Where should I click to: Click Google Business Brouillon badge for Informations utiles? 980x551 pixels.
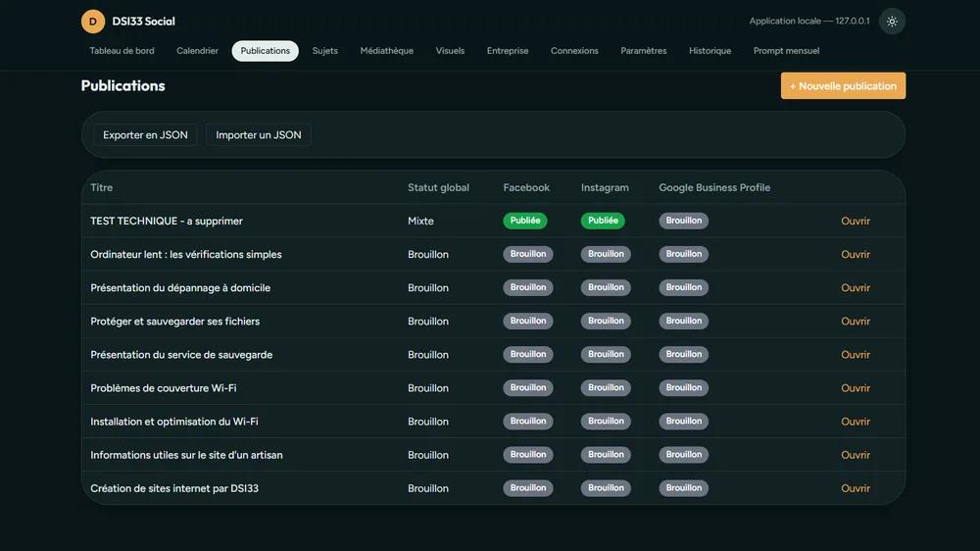(x=684, y=455)
